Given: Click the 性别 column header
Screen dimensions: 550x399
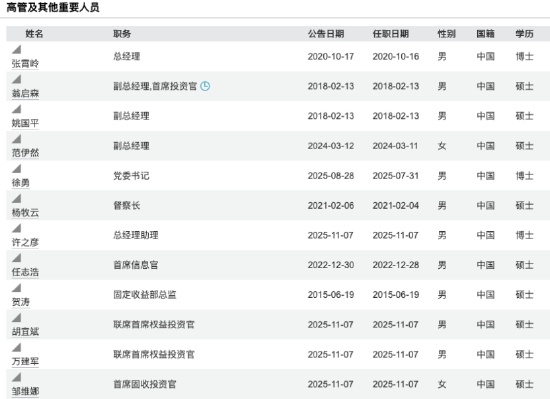Looking at the screenshot, I should 447,34.
